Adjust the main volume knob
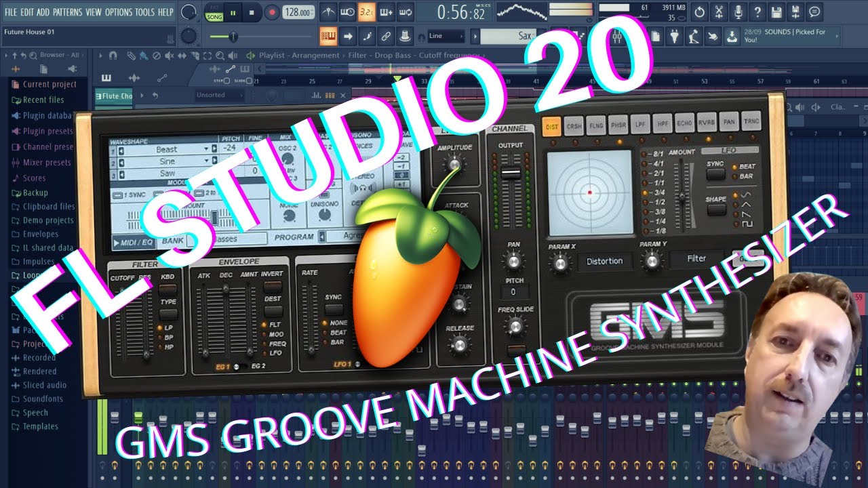 click(x=190, y=12)
